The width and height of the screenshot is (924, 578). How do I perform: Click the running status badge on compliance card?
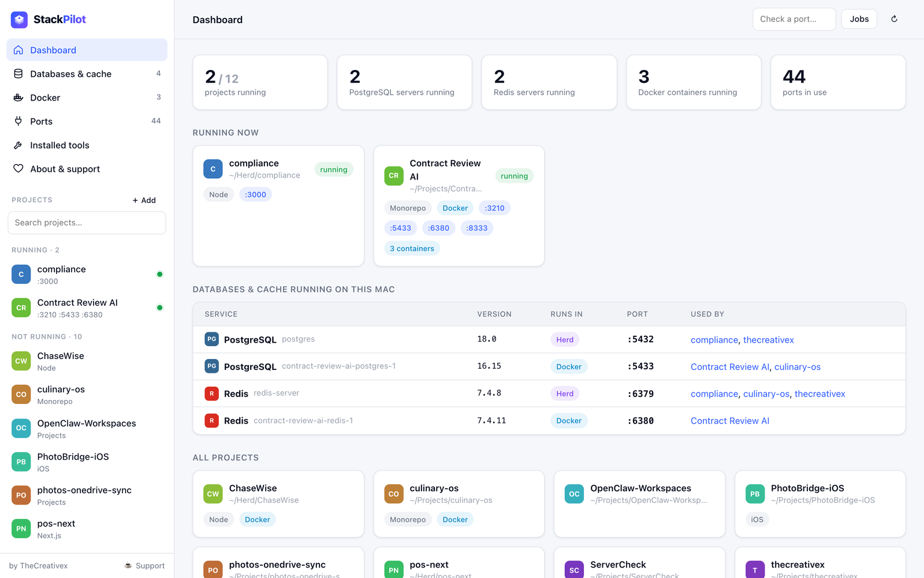[x=334, y=169]
